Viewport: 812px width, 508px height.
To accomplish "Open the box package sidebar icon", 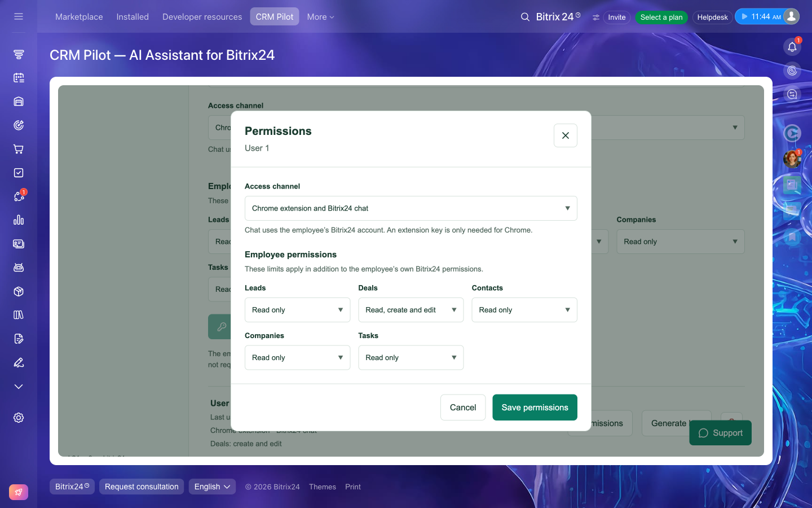I will 19,291.
